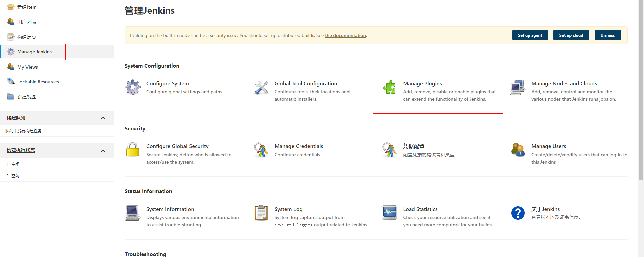Screen dimensions: 644x257
Task: Open My Views in the sidebar
Action: tap(28, 67)
